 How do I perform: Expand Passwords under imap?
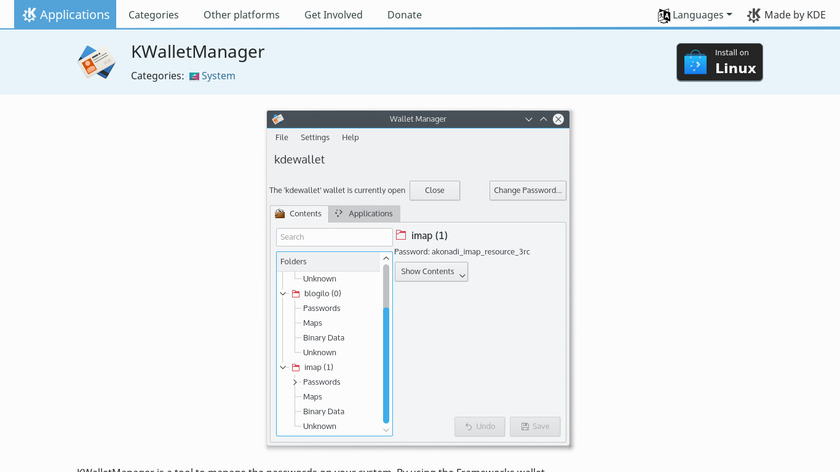click(295, 382)
